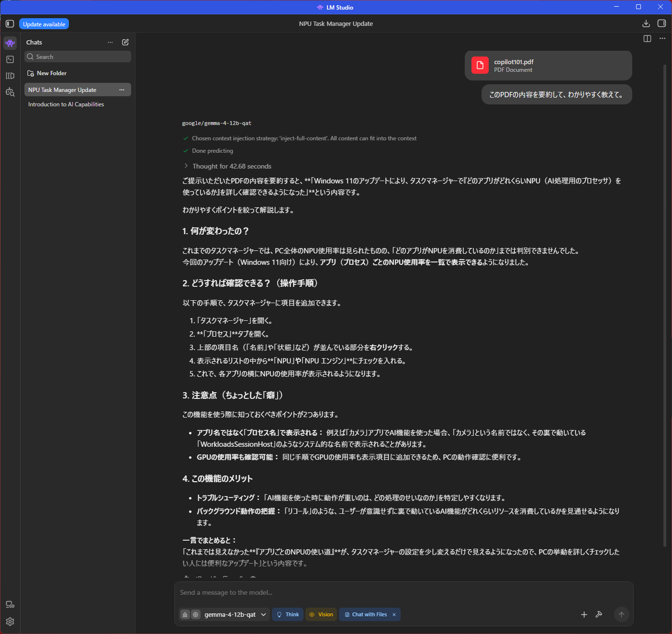Screen dimensions: 672x634
Task: Open the runtime hardware icon above settings
Action: [x=10, y=604]
